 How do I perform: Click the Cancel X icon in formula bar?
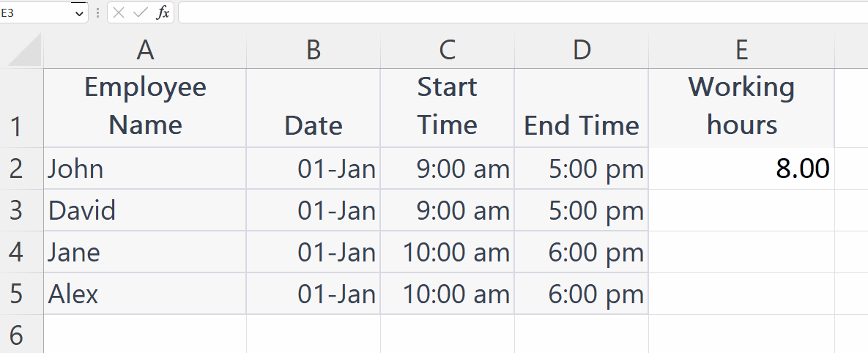(119, 12)
